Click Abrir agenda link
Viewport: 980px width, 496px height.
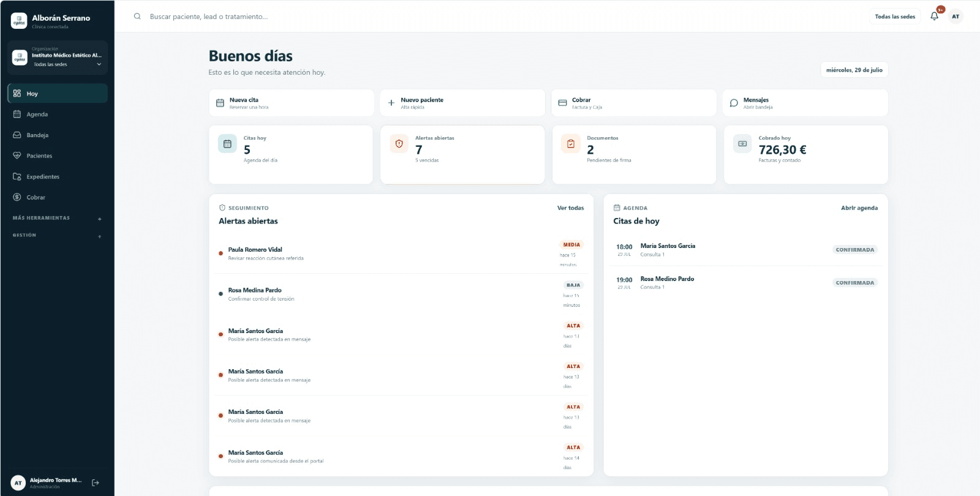pos(859,208)
